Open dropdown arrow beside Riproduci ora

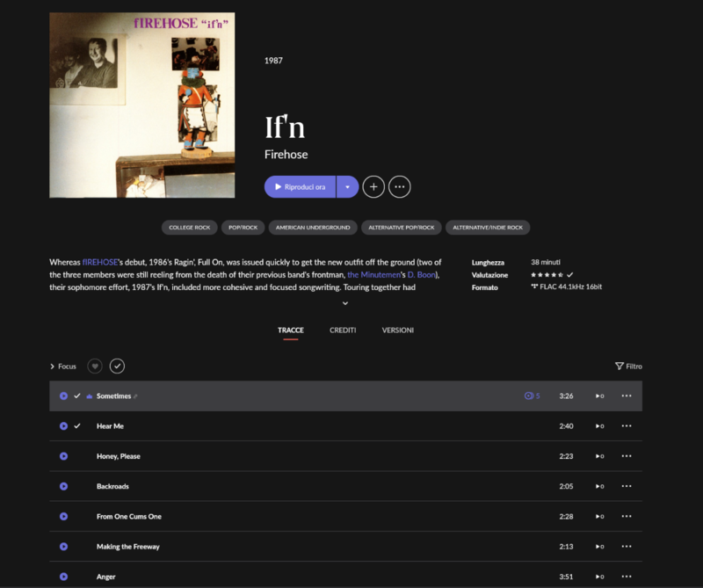[x=347, y=186]
